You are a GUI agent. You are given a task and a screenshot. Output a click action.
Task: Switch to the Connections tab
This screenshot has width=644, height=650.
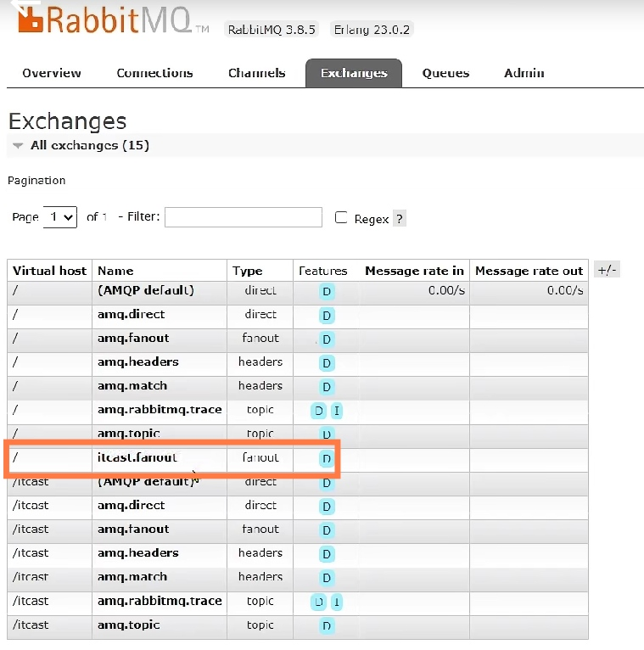(x=154, y=73)
